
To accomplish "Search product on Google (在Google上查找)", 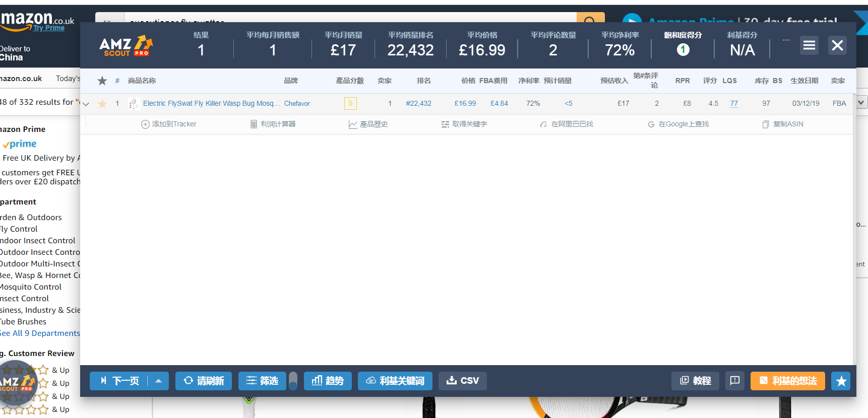I will click(x=678, y=124).
